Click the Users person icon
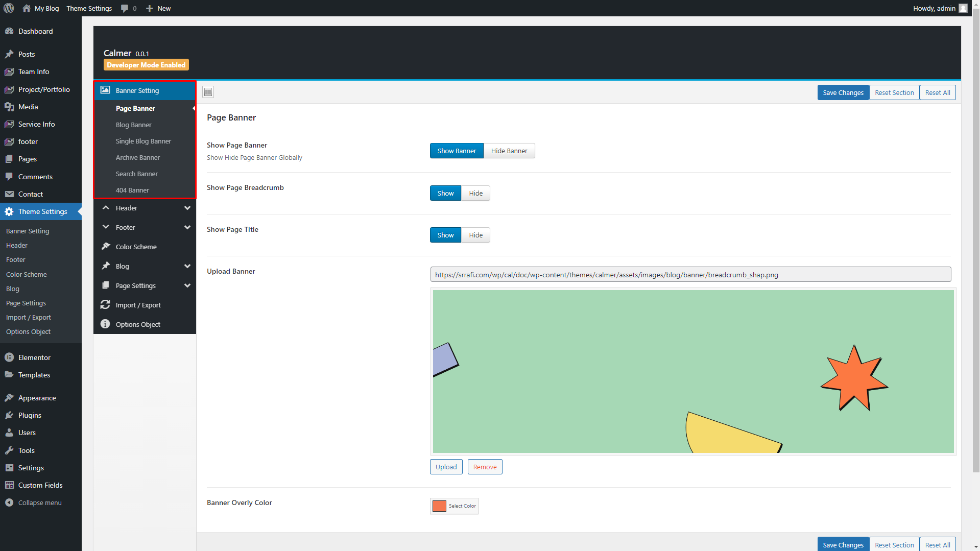The width and height of the screenshot is (980, 551). coord(9,433)
